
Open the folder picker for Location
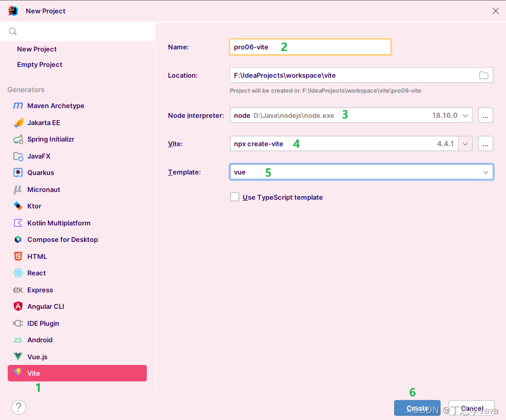pyautogui.click(x=483, y=75)
